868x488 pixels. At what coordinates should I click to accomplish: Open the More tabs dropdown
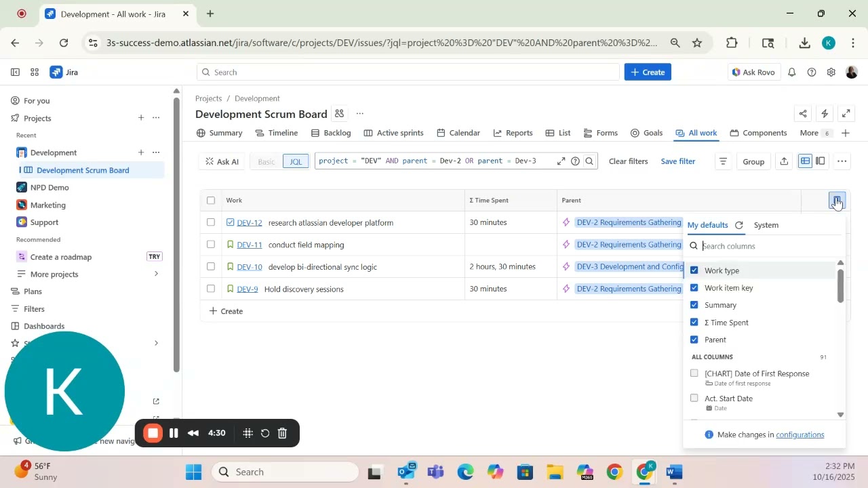(x=815, y=133)
